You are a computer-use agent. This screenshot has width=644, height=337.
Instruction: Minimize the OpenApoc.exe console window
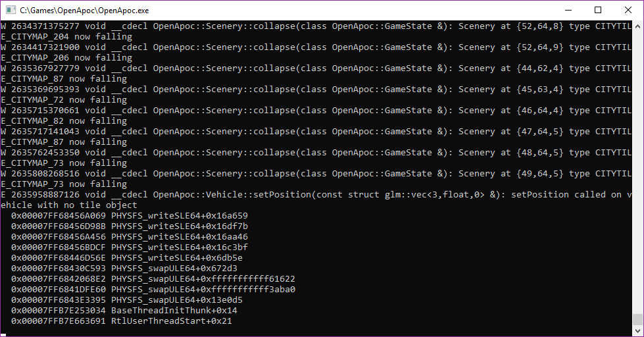pos(568,11)
